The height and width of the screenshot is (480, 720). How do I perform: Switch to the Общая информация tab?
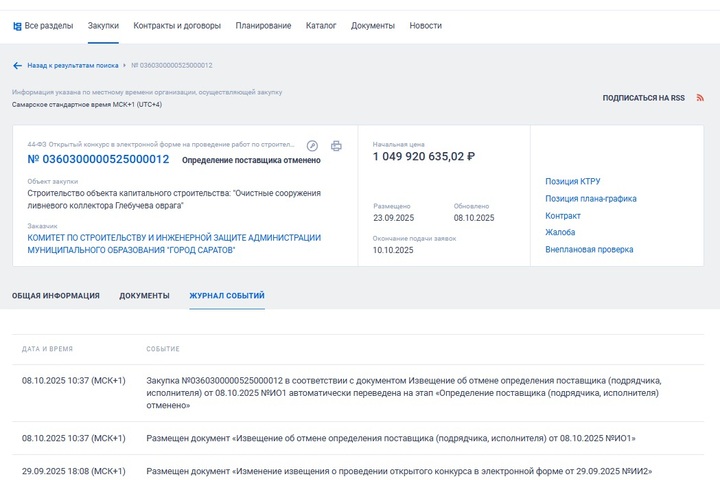(56, 296)
